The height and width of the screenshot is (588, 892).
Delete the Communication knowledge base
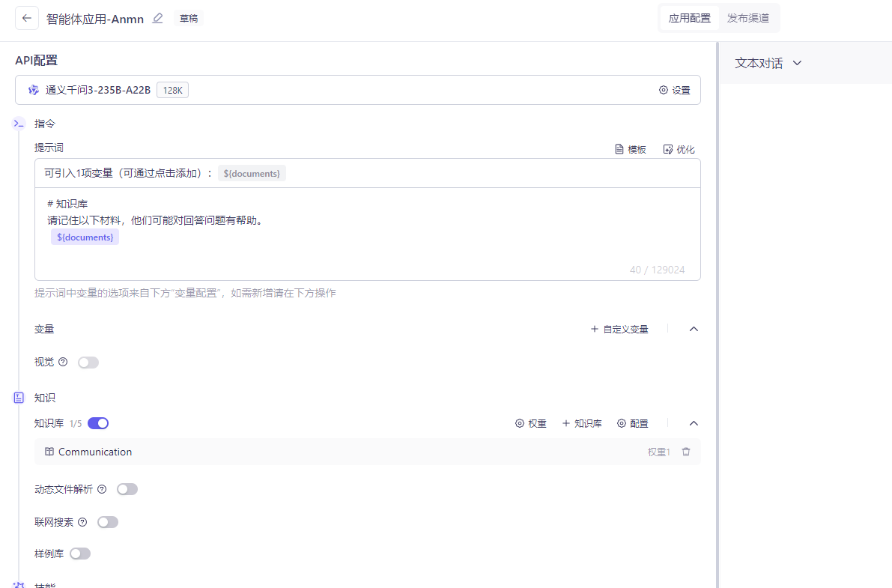[686, 452]
